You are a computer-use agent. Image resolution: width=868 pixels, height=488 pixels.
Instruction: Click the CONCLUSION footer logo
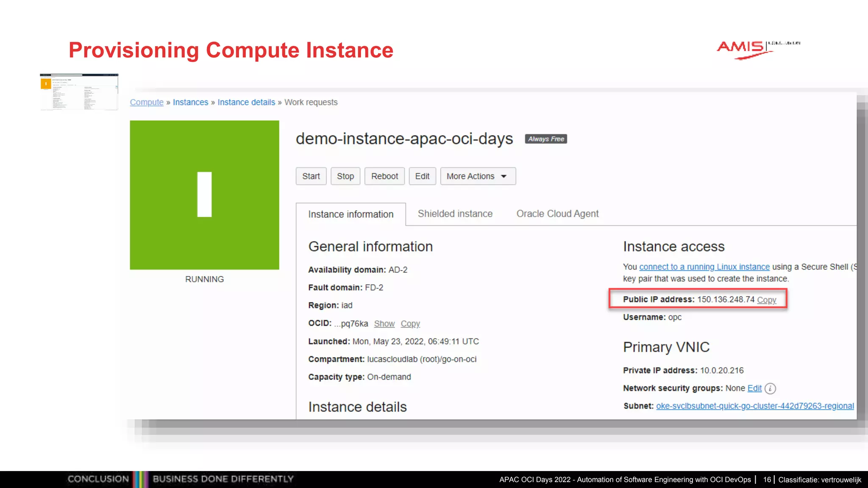pos(98,479)
